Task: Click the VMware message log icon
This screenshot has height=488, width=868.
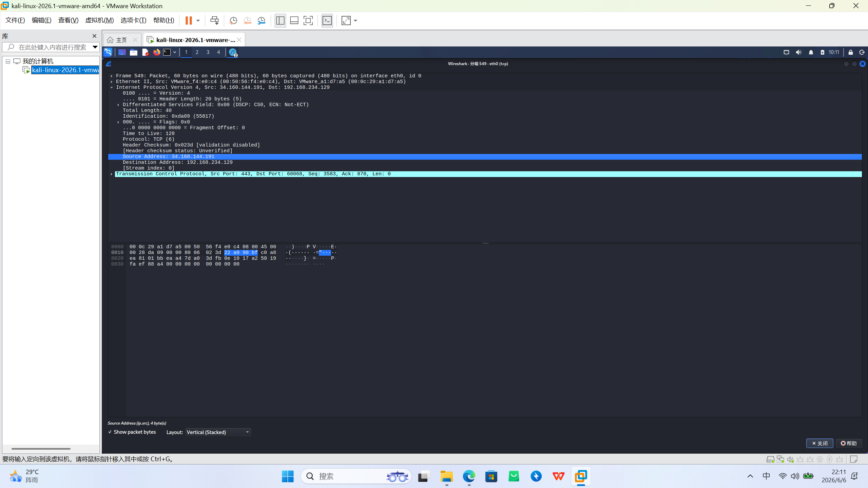Action: (854, 459)
